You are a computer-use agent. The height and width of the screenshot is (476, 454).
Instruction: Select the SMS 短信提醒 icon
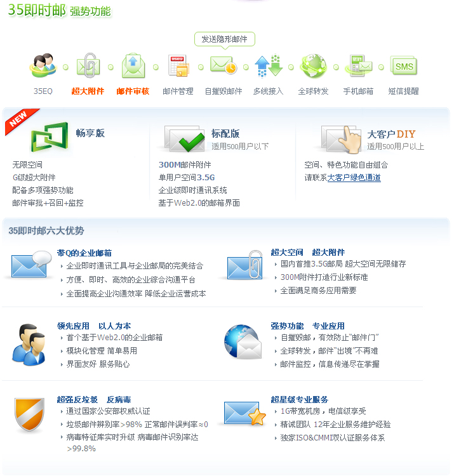(x=404, y=65)
